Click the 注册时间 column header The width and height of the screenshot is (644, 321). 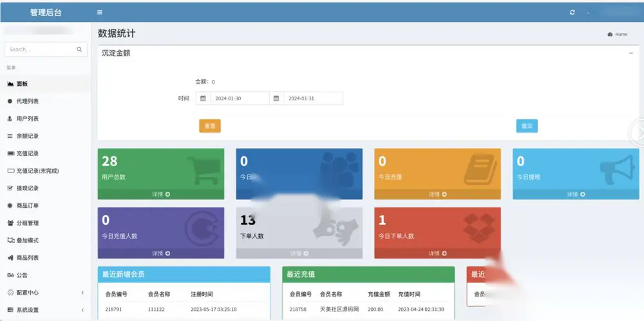coord(202,294)
